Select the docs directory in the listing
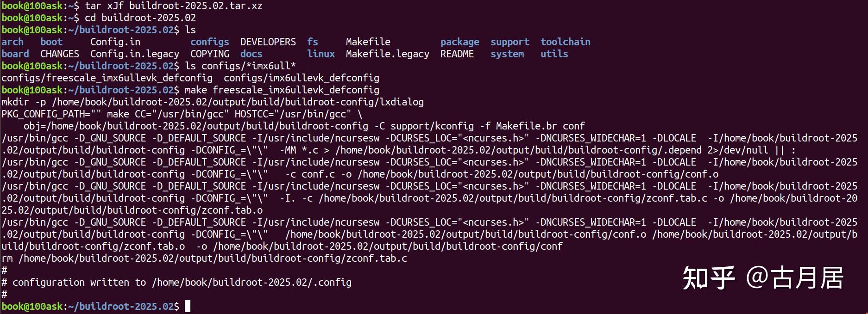This screenshot has width=868, height=314. click(251, 54)
